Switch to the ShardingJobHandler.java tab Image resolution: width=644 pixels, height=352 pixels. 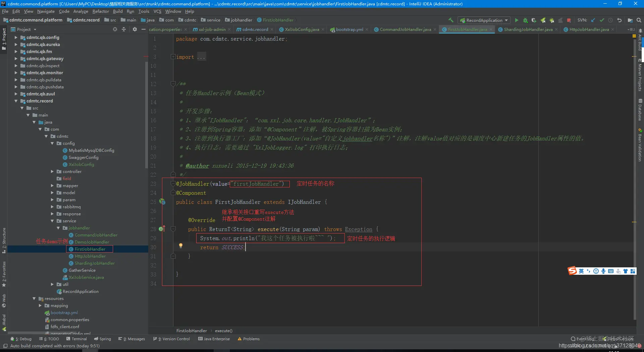click(528, 30)
